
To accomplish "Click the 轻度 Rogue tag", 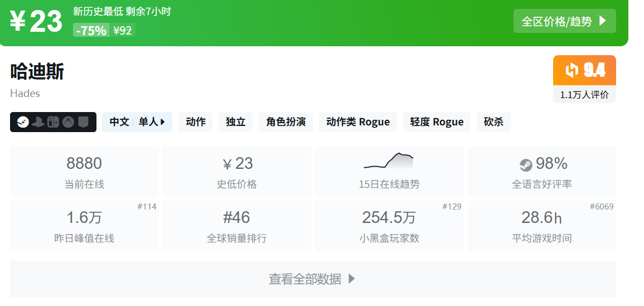I will tap(437, 122).
